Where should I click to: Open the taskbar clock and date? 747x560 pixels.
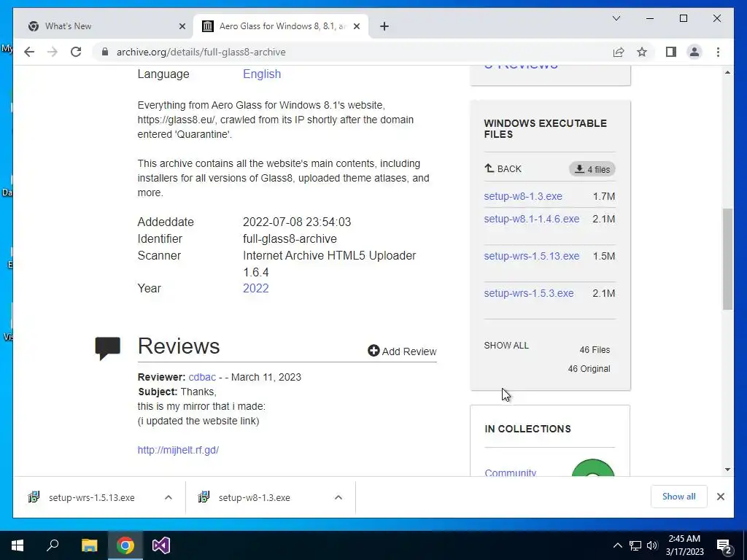pos(684,545)
